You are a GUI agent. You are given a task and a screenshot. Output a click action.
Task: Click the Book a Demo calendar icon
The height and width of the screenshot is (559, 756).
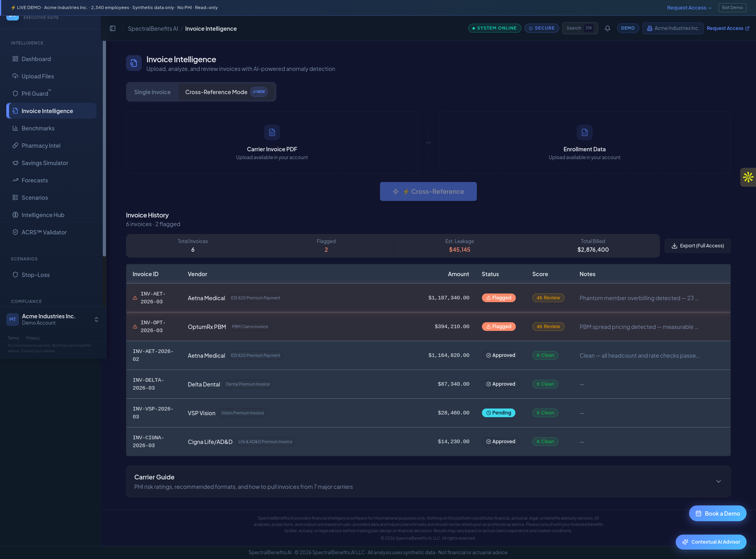(699, 513)
